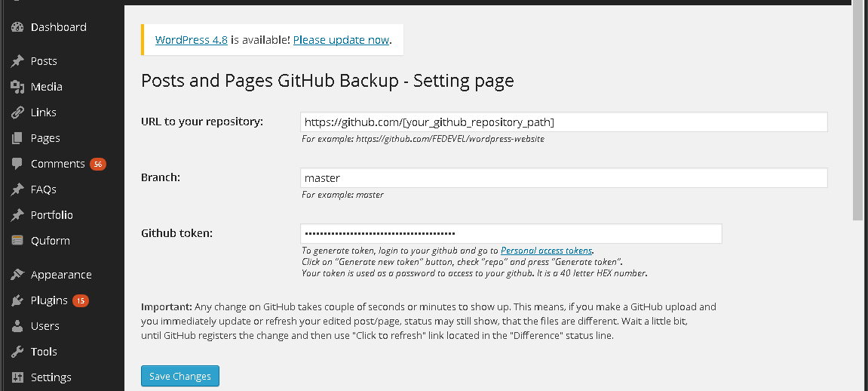Click the Posts pushpin icon

click(17, 61)
